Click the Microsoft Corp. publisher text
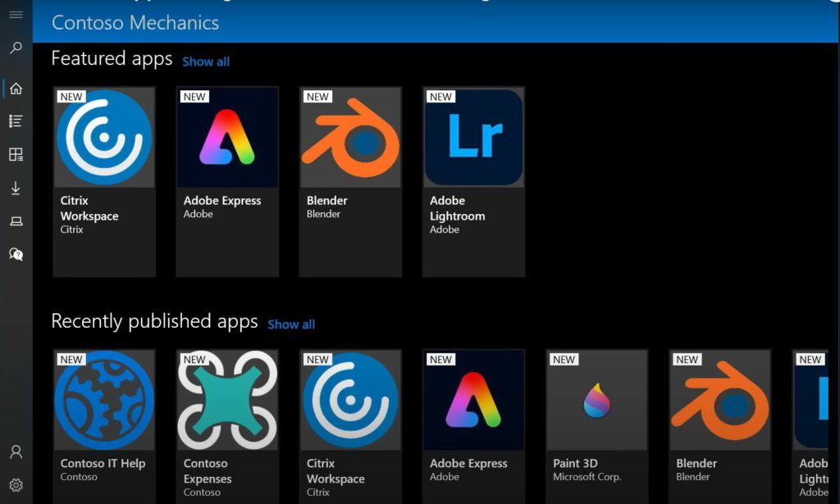 [587, 477]
